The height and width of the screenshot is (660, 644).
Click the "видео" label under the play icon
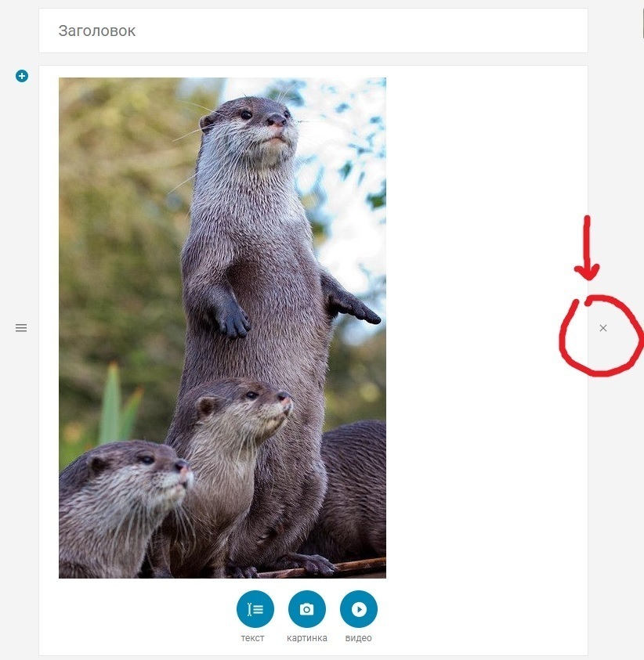pos(359,638)
